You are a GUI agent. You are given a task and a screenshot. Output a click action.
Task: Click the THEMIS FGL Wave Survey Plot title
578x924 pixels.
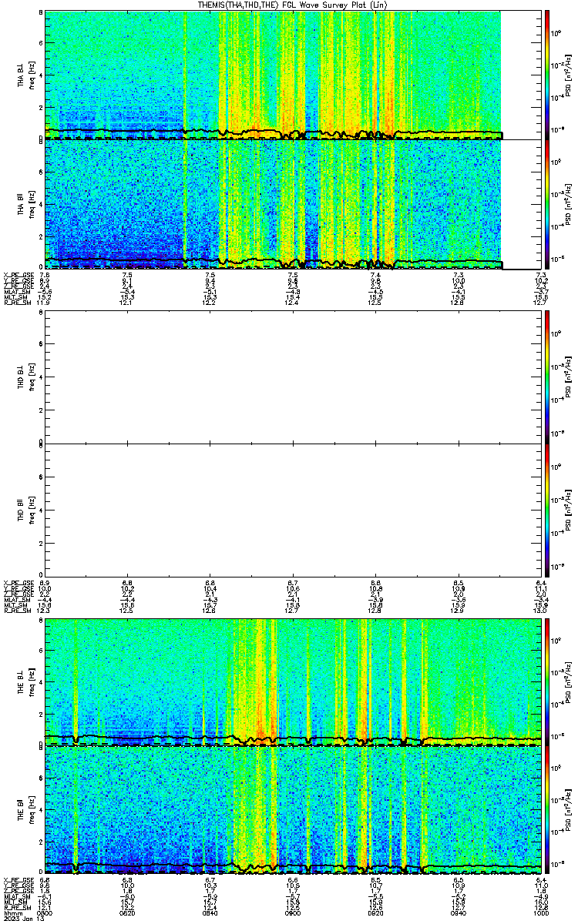click(293, 5)
